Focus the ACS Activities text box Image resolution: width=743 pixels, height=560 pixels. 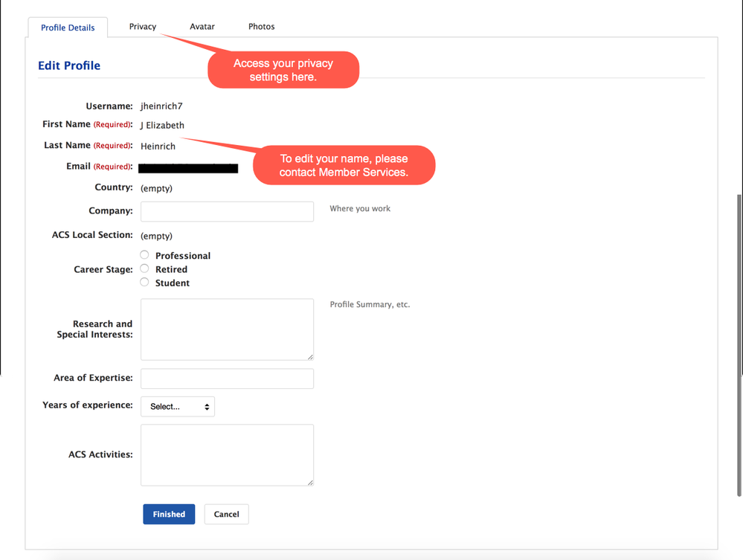point(227,454)
